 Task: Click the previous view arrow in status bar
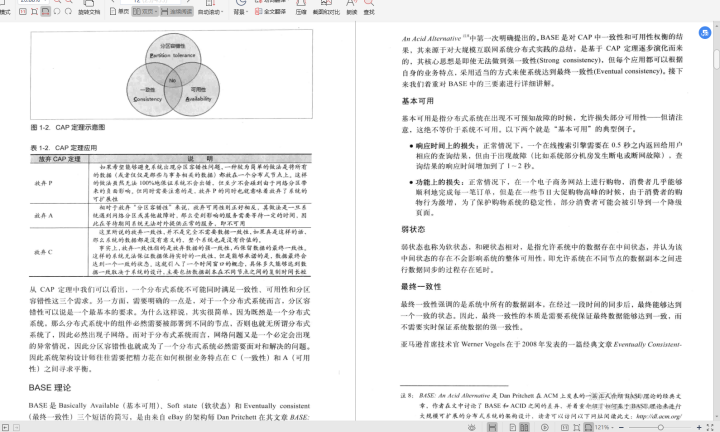[x=5, y=427]
